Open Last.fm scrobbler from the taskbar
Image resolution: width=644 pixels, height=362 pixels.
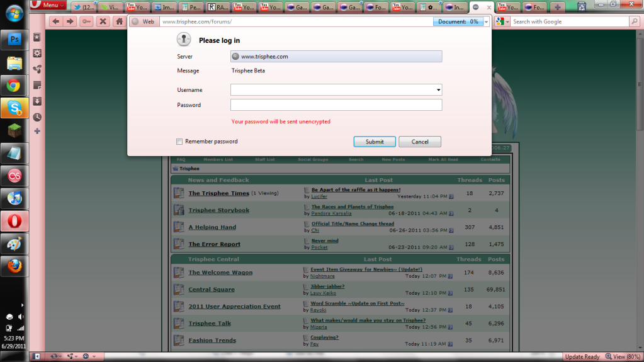click(14, 176)
